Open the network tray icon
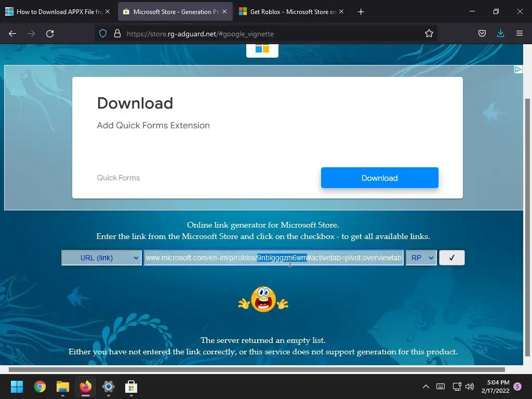The image size is (532, 399). [x=457, y=387]
